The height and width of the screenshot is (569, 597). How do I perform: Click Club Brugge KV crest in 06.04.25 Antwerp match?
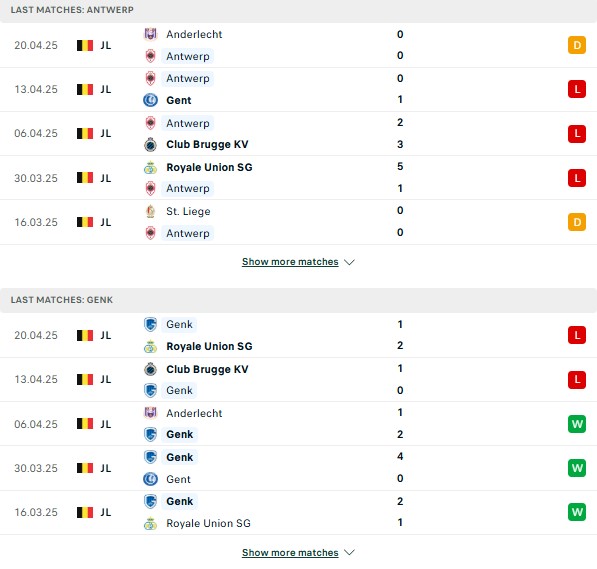[x=150, y=145]
